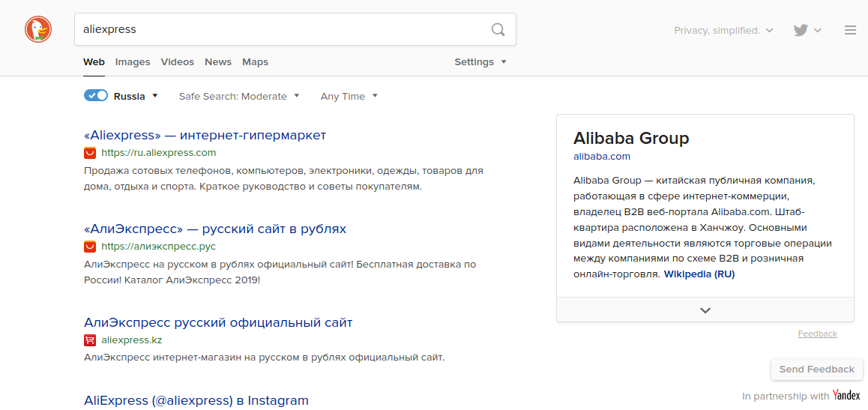Expand the Privacy, simplified. menu
The image size is (868, 410).
pos(723,31)
